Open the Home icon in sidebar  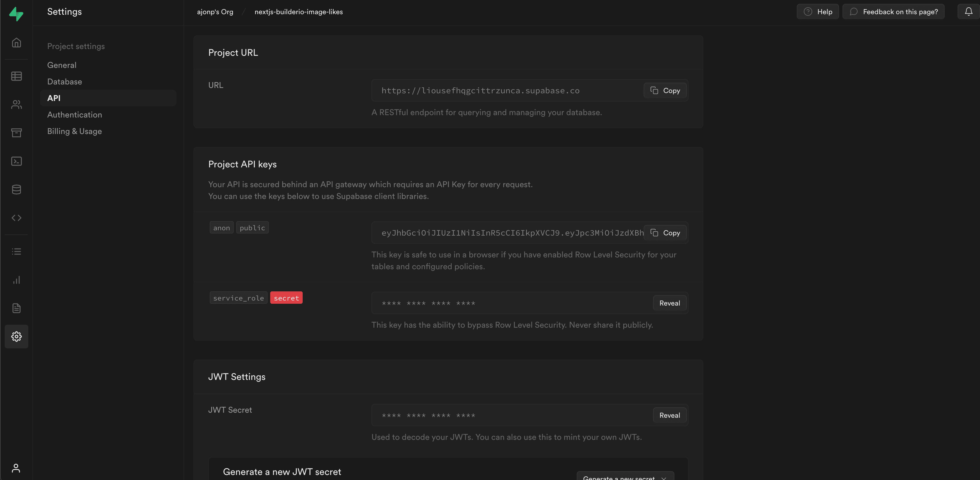coord(16,43)
